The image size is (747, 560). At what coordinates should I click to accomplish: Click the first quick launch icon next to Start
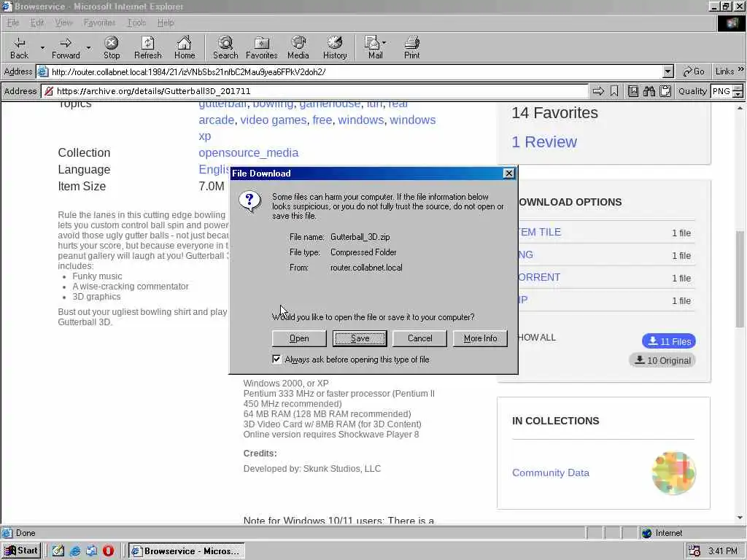tap(58, 551)
